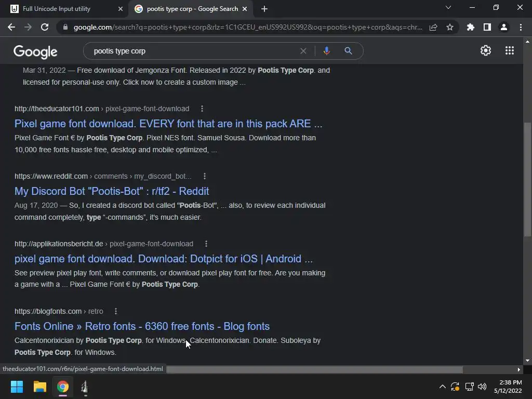This screenshot has height=399, width=532.
Task: Open Pixel game font download EVERY font link
Action: click(168, 124)
